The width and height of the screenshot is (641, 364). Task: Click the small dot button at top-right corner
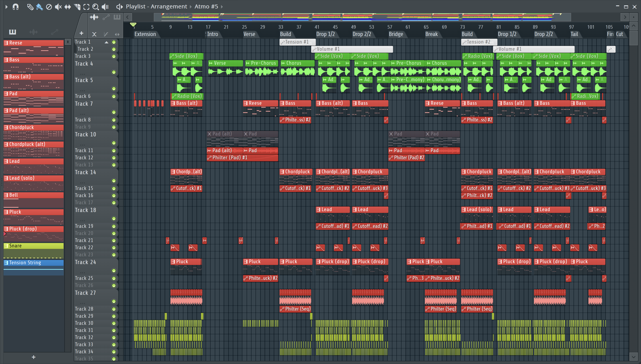633,17
